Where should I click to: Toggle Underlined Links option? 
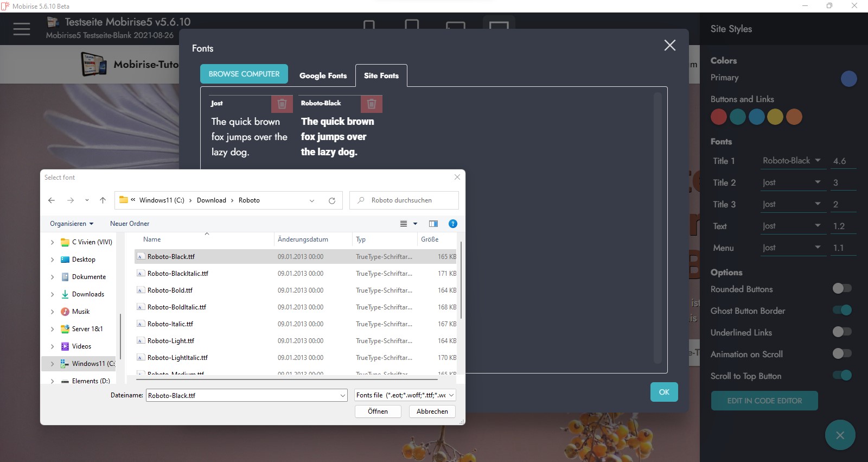[842, 332]
